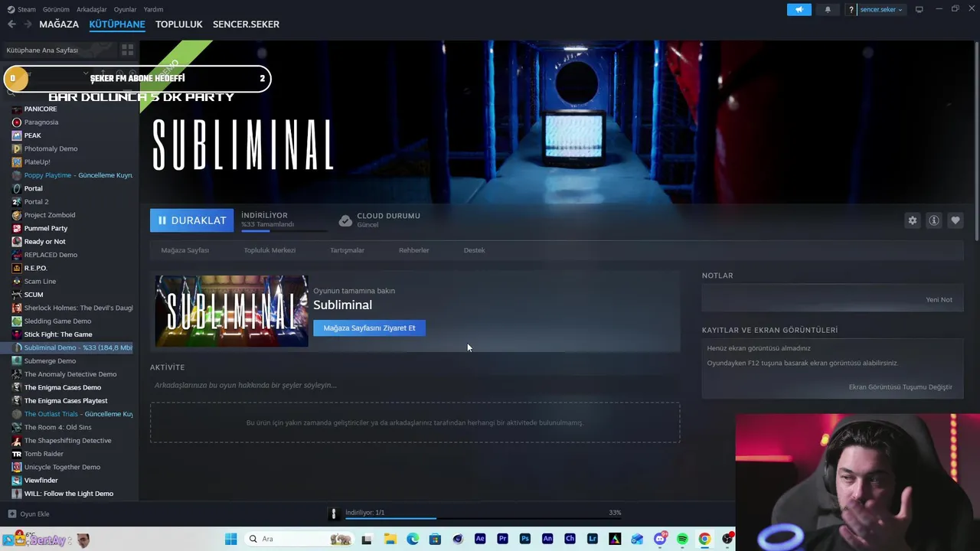Open the Steam menu

(x=22, y=9)
